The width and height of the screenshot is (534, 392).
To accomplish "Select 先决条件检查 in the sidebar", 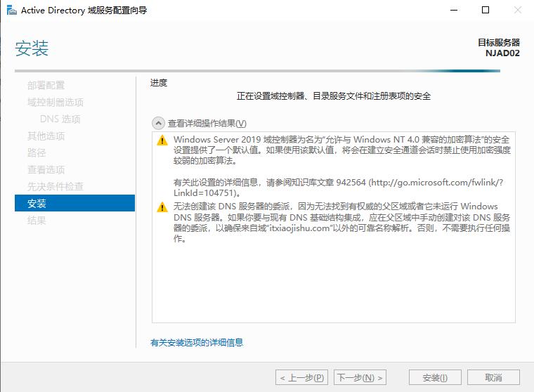I will [56, 186].
